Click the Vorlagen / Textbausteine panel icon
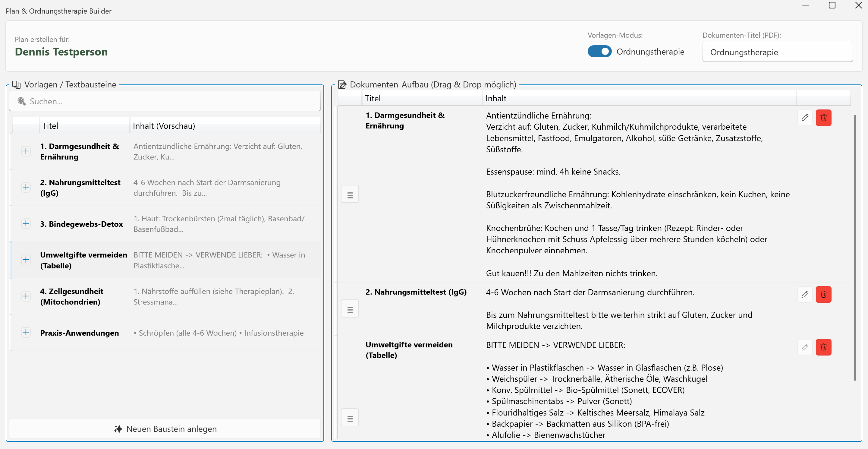Viewport: 868px width, 449px height. pyautogui.click(x=16, y=84)
